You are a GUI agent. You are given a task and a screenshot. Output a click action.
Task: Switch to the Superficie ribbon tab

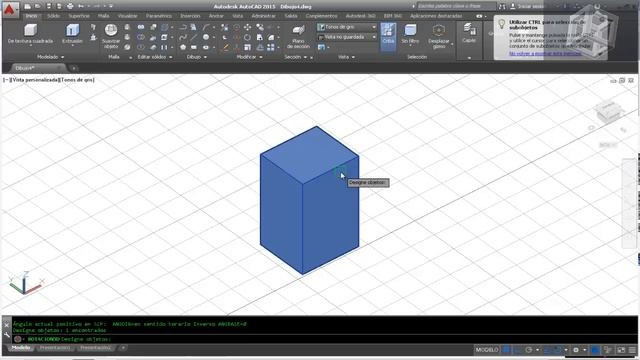(x=79, y=16)
